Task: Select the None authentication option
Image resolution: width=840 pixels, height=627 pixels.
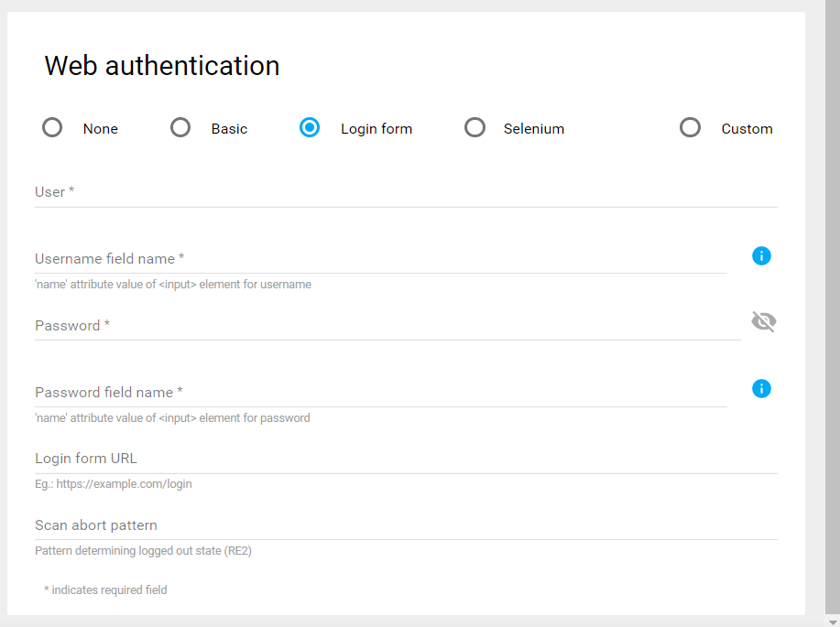Action: tap(52, 128)
